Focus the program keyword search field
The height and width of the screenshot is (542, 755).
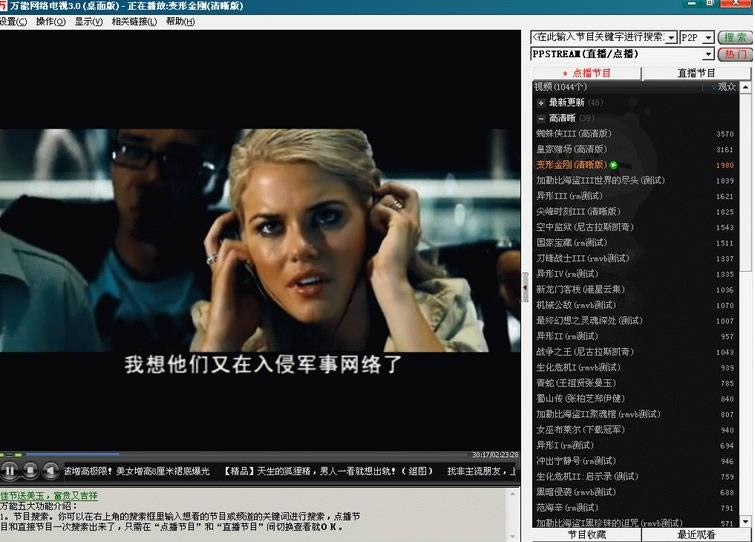point(598,37)
